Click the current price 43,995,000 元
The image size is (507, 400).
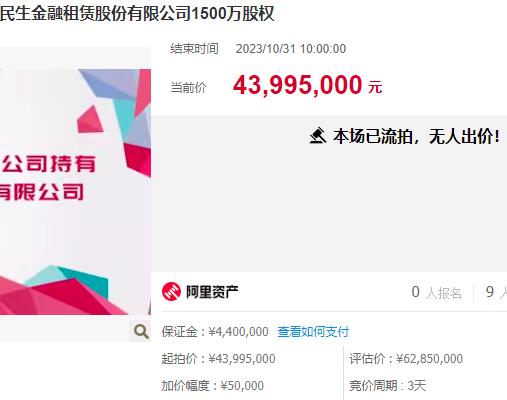[307, 85]
